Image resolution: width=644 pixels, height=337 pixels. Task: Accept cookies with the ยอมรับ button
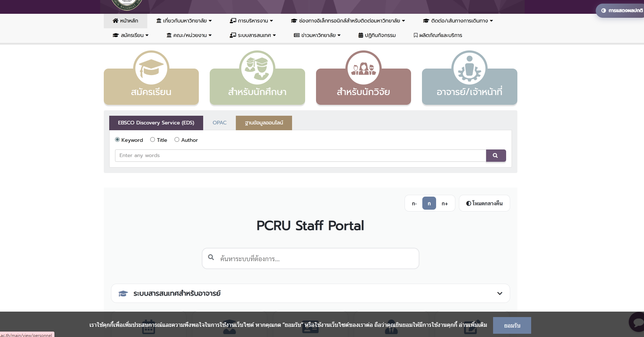512,325
